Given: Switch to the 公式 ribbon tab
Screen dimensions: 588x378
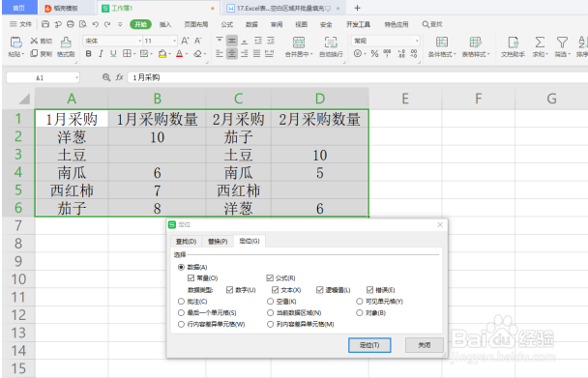Looking at the screenshot, I should tap(226, 24).
